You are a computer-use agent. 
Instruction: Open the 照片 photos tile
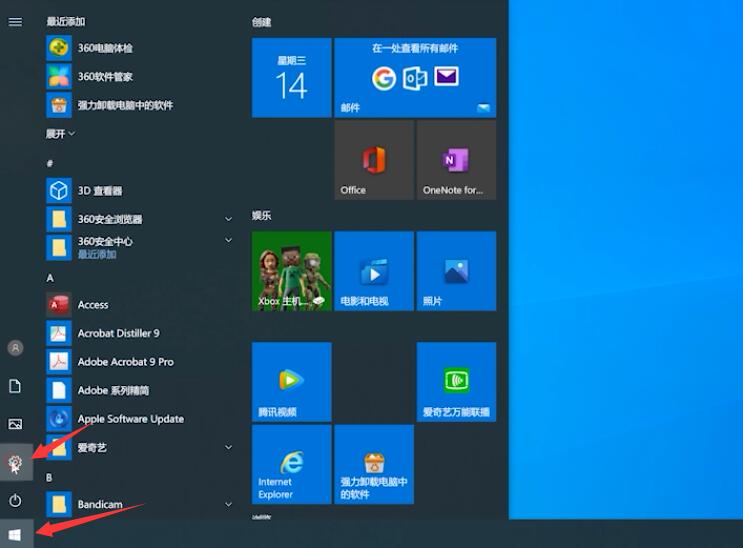pos(456,271)
